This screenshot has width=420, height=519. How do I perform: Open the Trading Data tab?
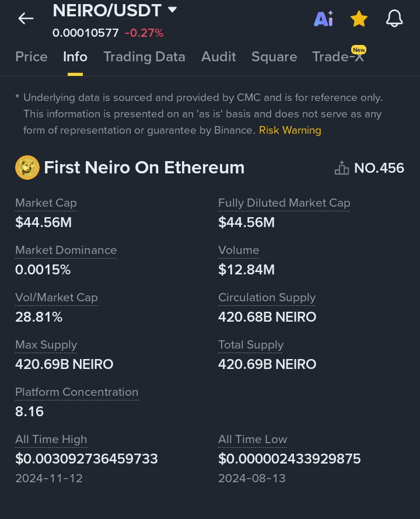click(144, 57)
